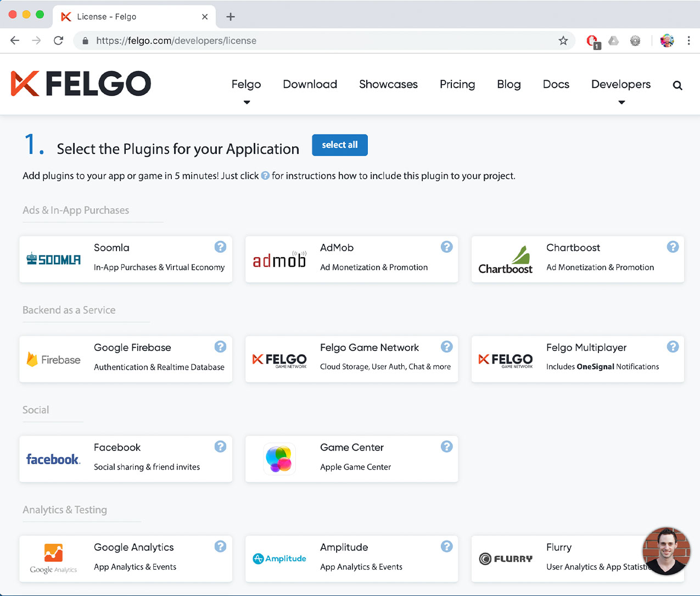Click the Backend as a Service heading
700x596 pixels.
69,310
